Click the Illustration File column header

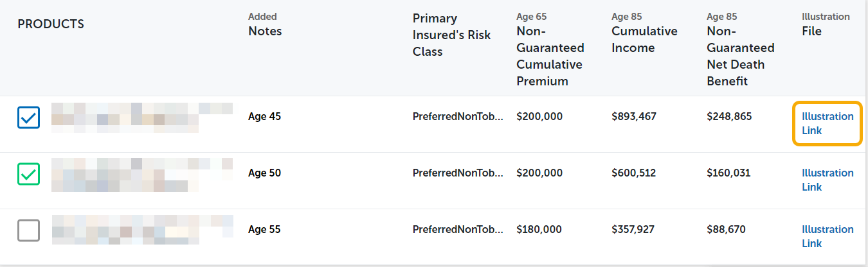click(x=811, y=31)
